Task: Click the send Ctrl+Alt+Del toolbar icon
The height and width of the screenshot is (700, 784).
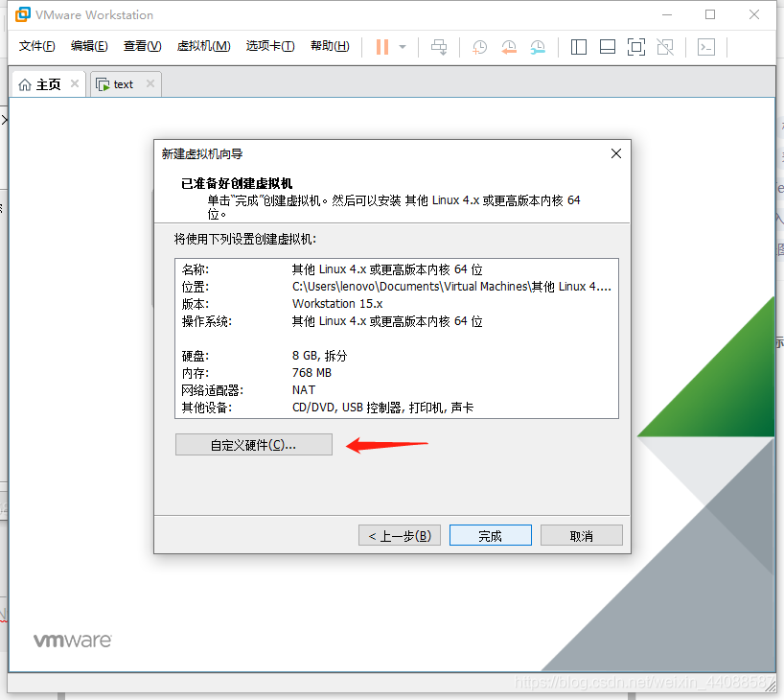Action: (x=439, y=47)
